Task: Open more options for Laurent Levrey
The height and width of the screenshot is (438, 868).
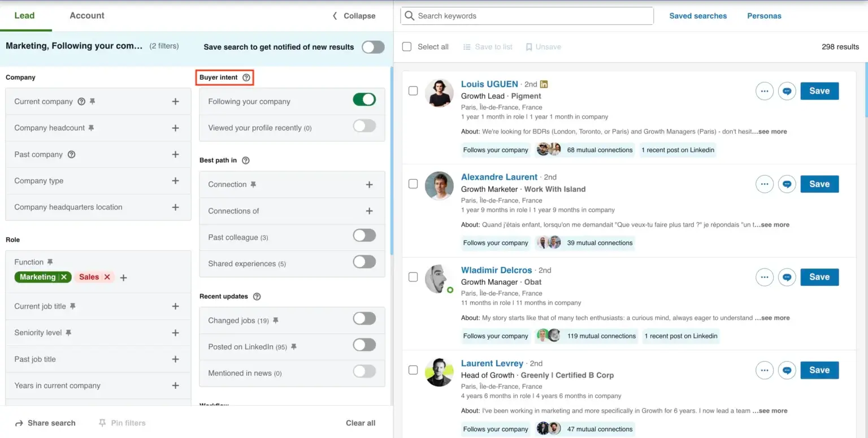Action: (765, 370)
